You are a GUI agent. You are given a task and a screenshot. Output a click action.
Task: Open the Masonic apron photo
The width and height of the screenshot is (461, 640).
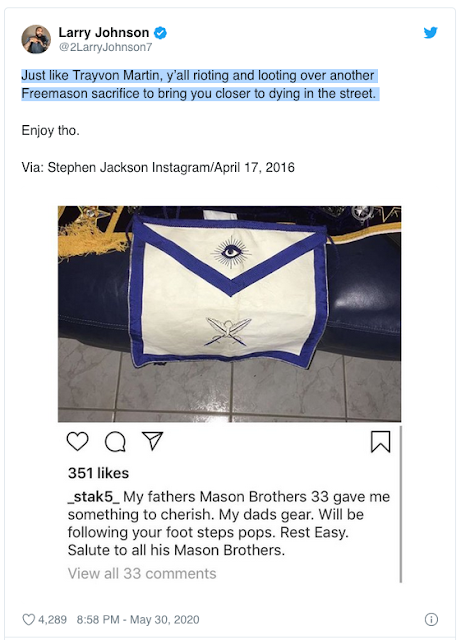[x=229, y=313]
